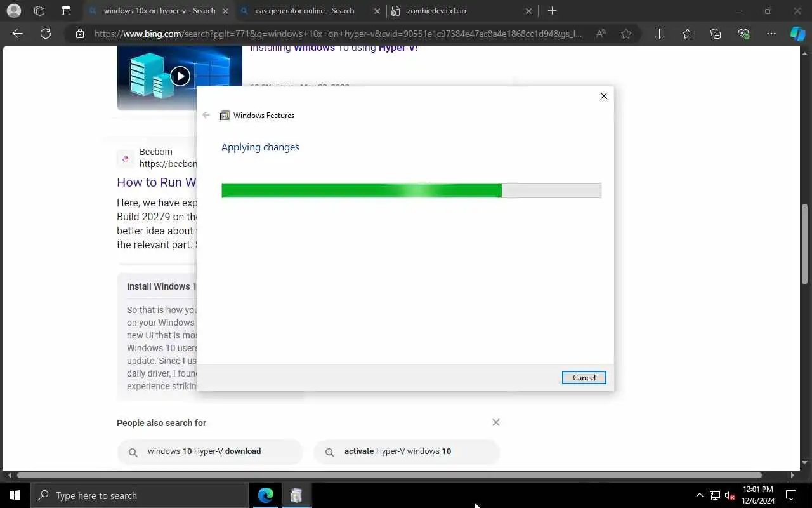Close the Windows Features dialog

click(x=604, y=96)
